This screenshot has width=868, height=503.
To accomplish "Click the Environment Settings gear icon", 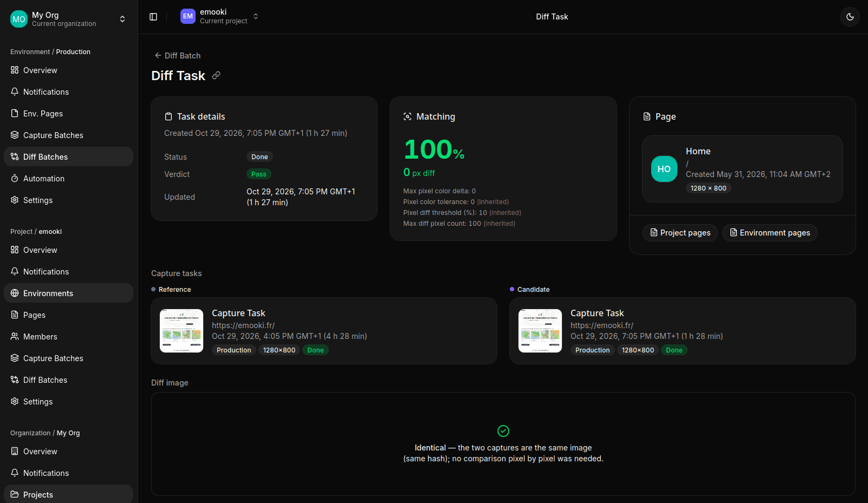I will click(x=15, y=200).
